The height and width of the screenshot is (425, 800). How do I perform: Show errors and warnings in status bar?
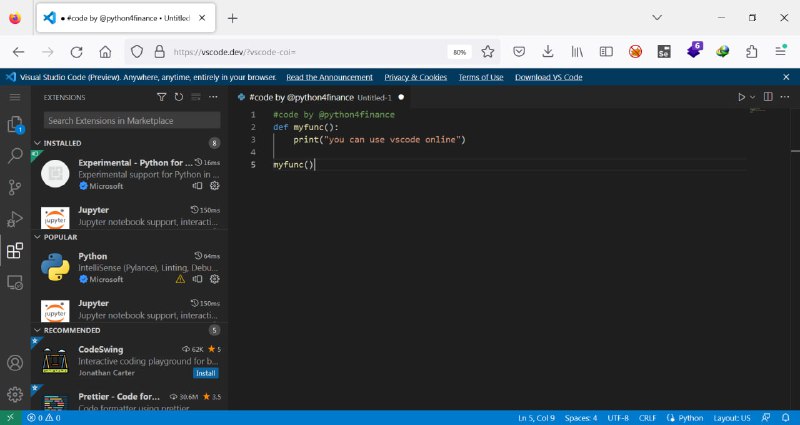(x=44, y=418)
